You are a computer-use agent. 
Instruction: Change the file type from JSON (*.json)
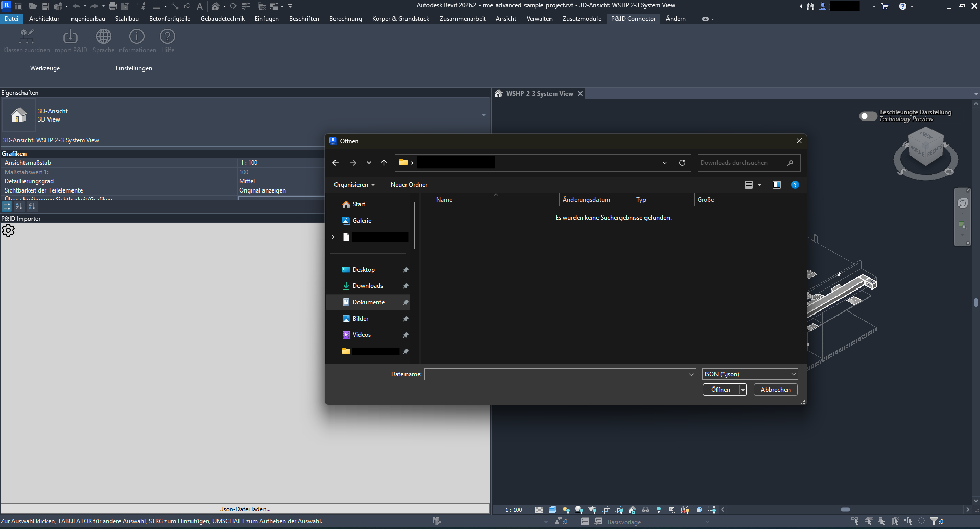tap(749, 374)
